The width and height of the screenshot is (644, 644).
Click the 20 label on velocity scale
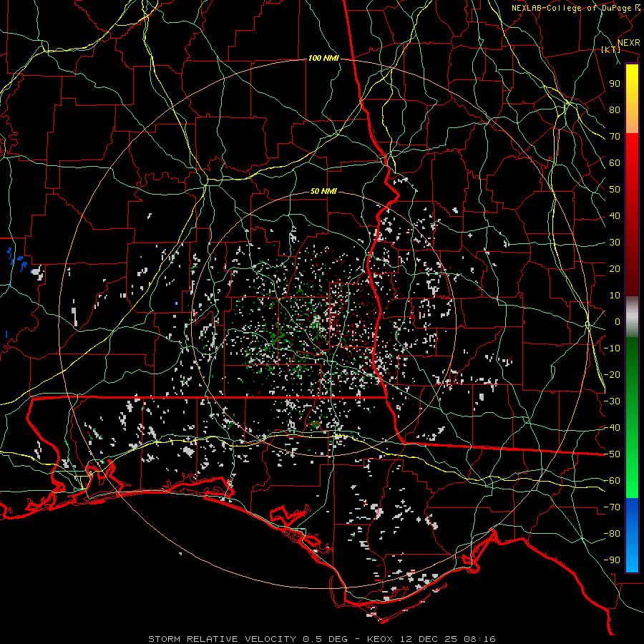point(615,269)
